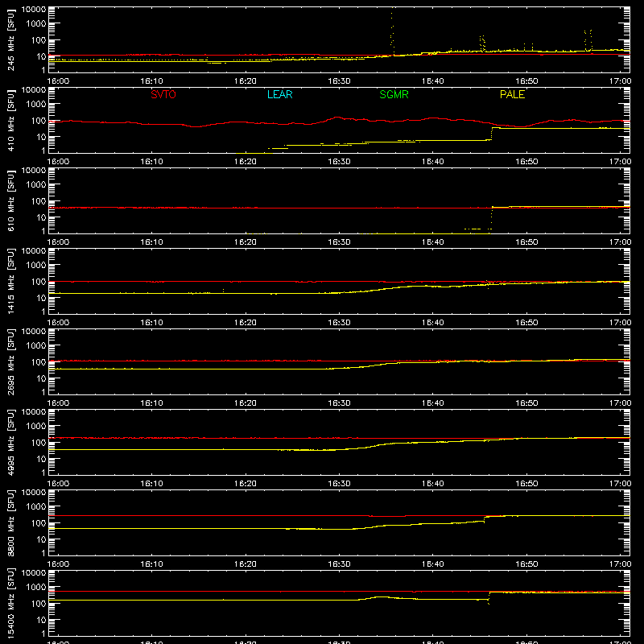This screenshot has height=644, width=644.
Task: Click the 16:30 label under the 1415 MHz plot
Action: (x=339, y=323)
